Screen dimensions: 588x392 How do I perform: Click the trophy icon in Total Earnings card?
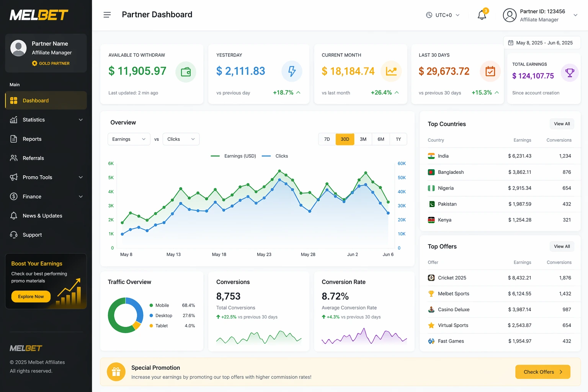tap(570, 72)
